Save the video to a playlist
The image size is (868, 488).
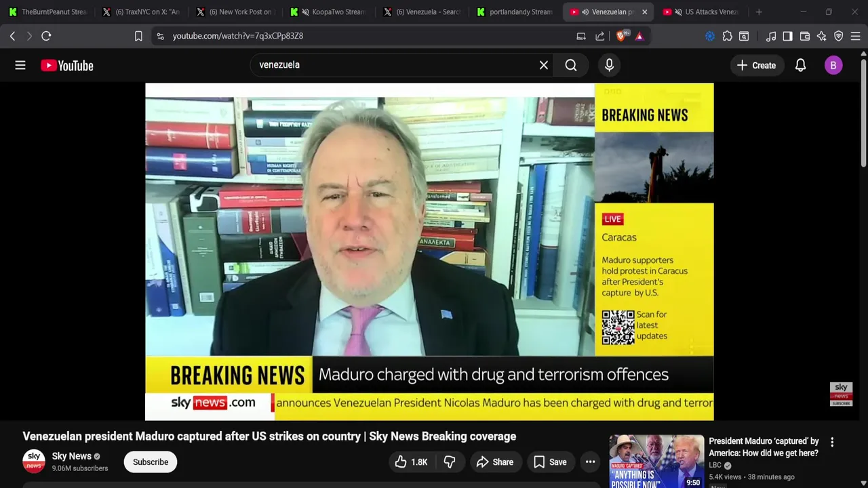[550, 462]
